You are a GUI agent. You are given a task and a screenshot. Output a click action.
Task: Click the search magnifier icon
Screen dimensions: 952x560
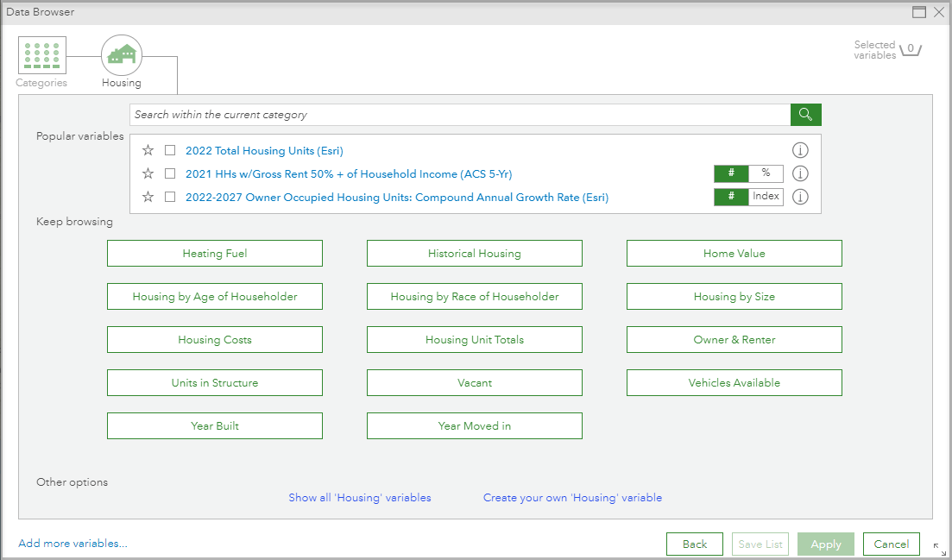(805, 114)
